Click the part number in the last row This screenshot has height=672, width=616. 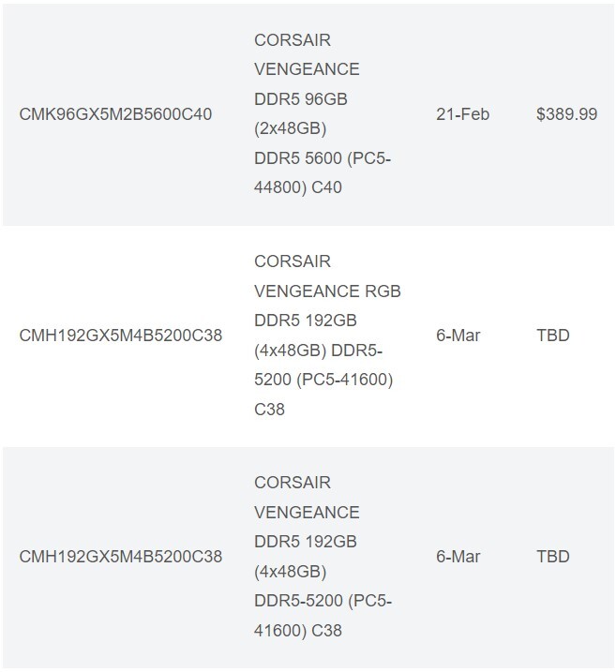coord(120,557)
